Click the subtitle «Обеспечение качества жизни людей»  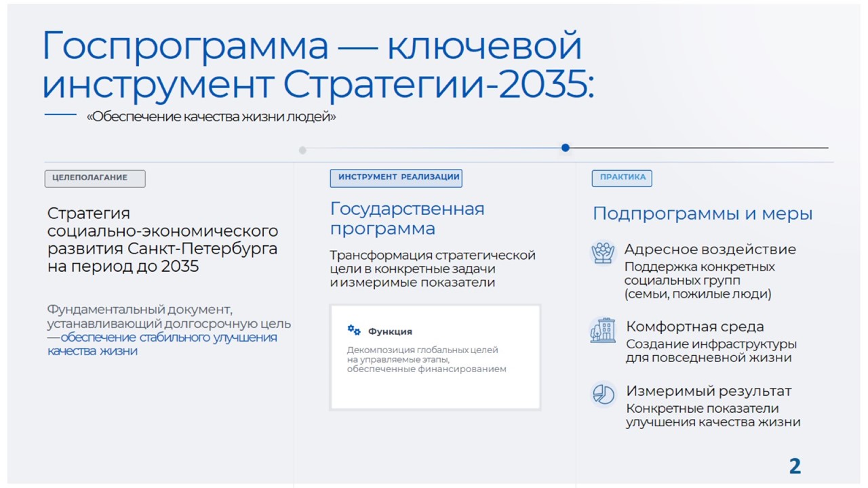[x=211, y=117]
